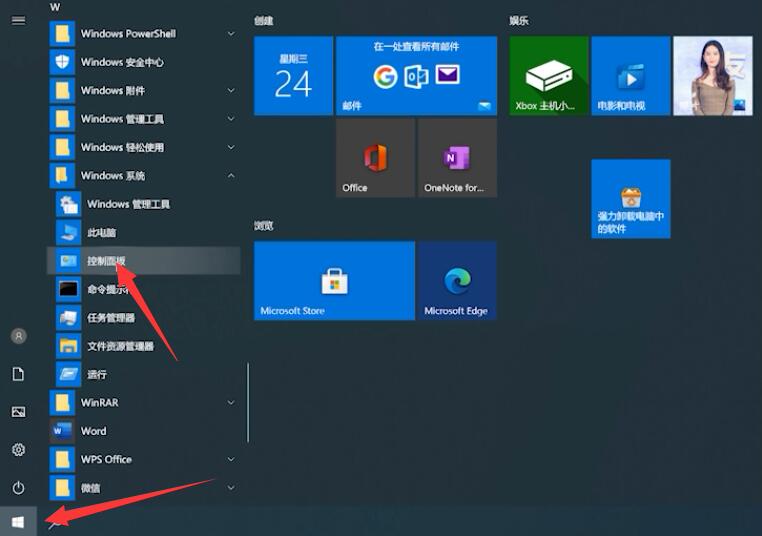Launch Word from the app list
The image size is (762, 536).
[144, 431]
